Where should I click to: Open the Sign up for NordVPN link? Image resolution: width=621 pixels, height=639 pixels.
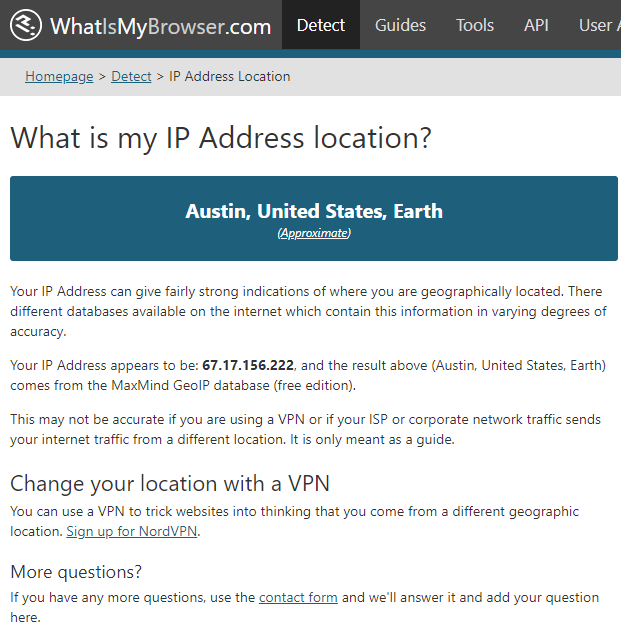(132, 531)
